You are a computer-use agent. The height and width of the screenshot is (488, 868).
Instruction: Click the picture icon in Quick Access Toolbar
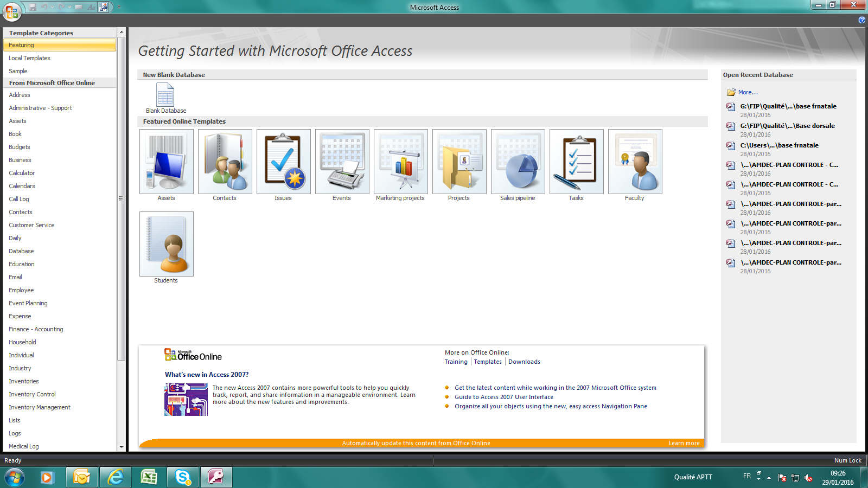pos(104,7)
